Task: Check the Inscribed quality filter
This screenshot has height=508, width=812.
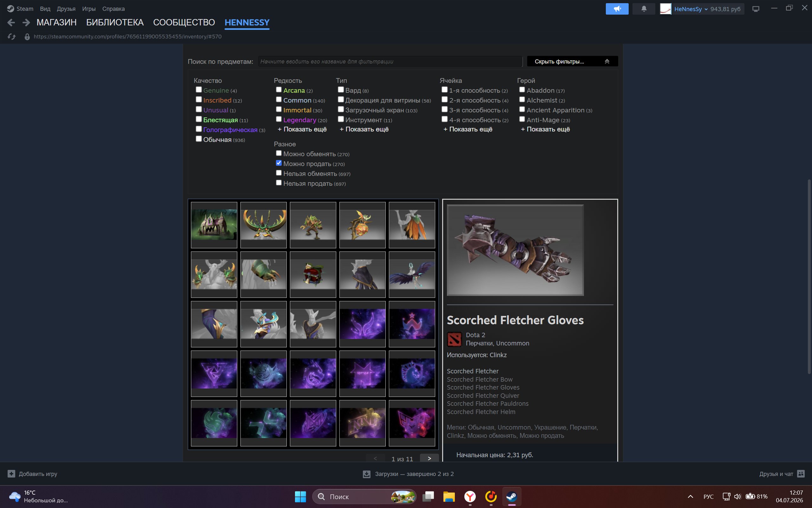Action: tap(199, 99)
